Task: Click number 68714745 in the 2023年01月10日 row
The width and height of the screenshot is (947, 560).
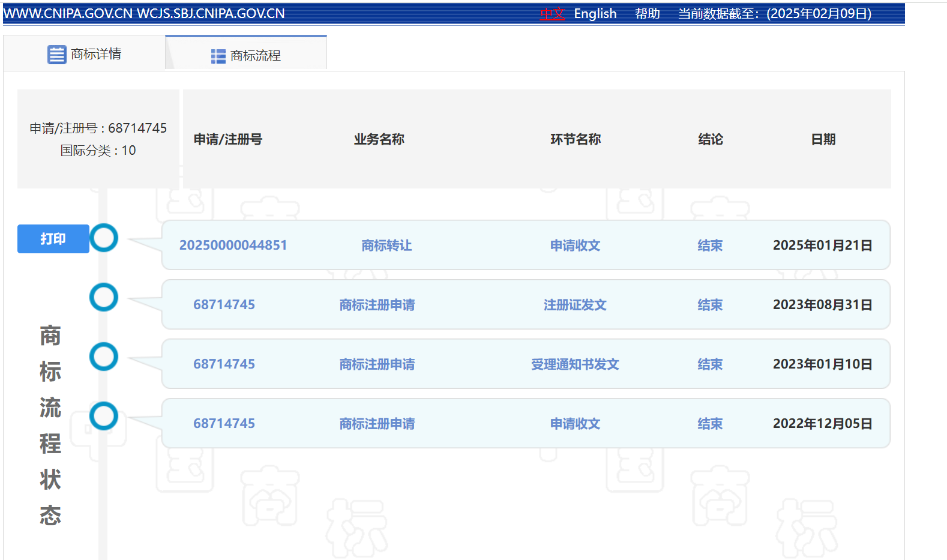Action: tap(224, 364)
